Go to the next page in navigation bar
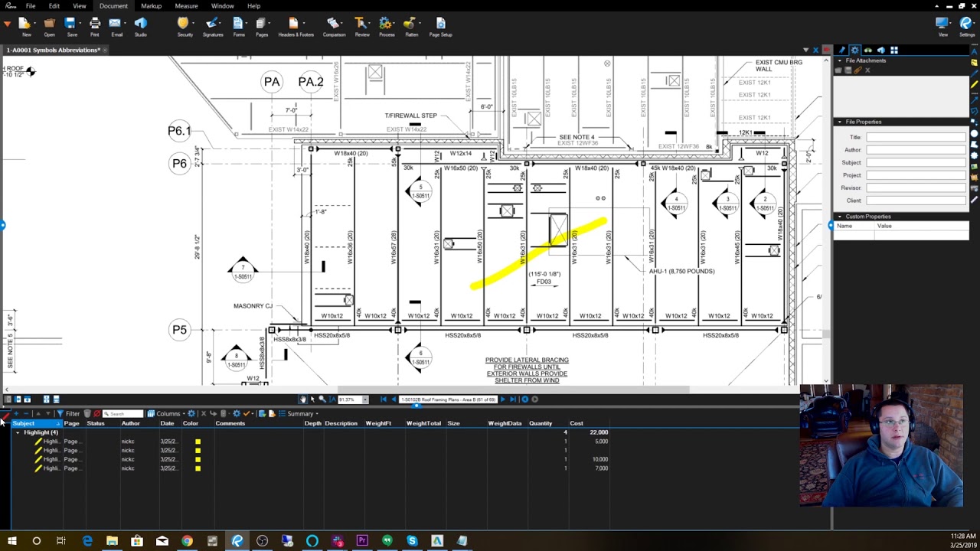Image resolution: width=980 pixels, height=551 pixels. tap(503, 399)
